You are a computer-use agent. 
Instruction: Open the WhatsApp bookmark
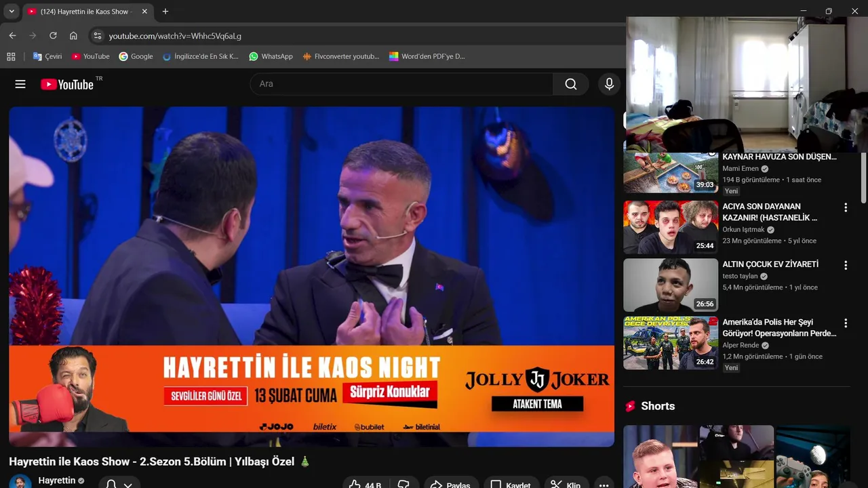pyautogui.click(x=271, y=56)
